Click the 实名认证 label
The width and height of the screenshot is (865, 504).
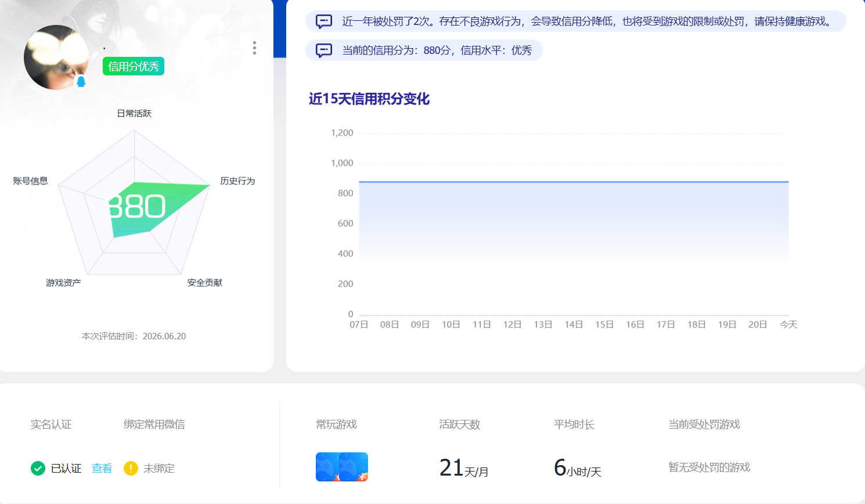(x=51, y=425)
